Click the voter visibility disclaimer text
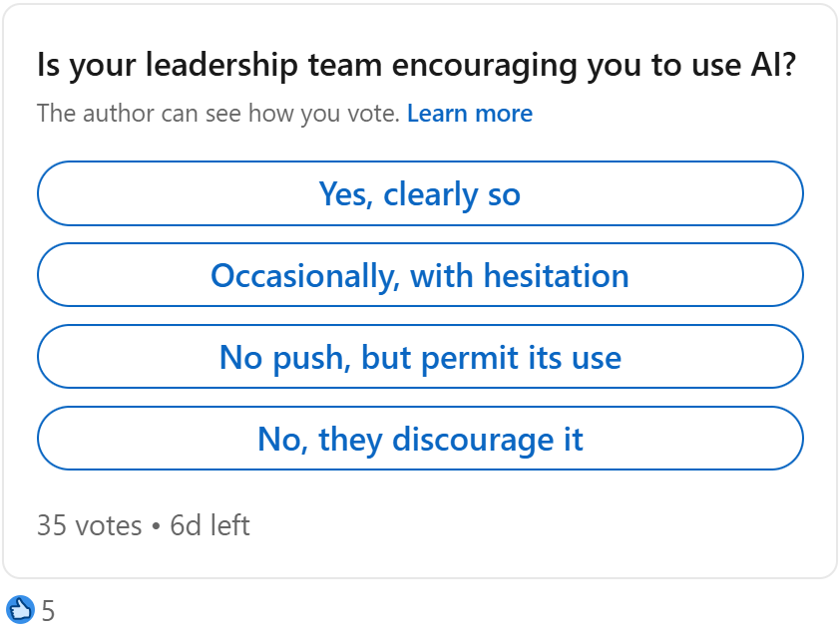840x633 pixels. 217,113
